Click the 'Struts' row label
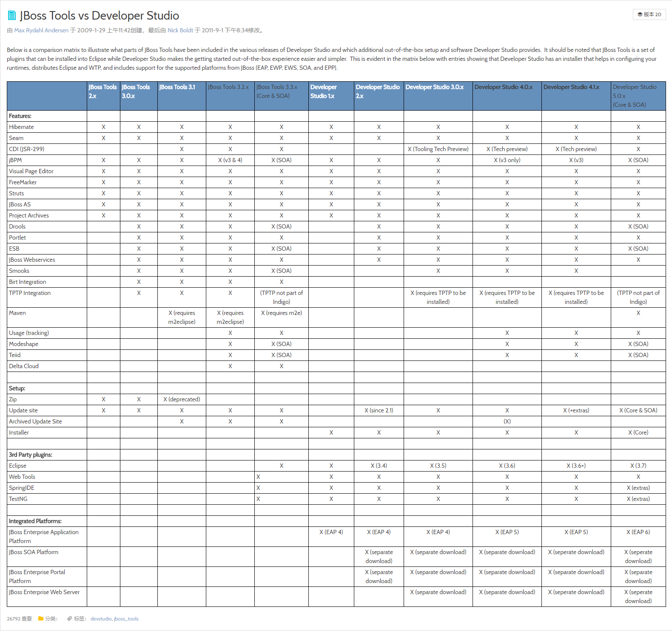The image size is (672, 632). (x=16, y=193)
